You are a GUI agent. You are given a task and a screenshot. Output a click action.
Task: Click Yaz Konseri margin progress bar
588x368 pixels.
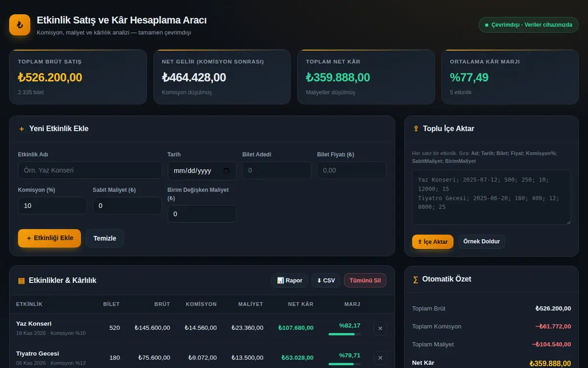(344, 334)
